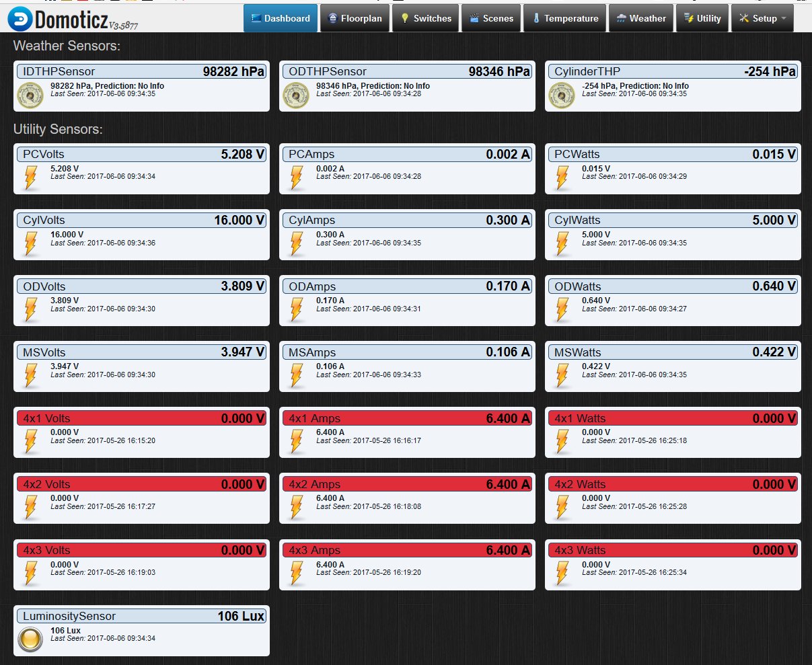Click CylWatts last seen timestamp
812x665 pixels.
point(634,243)
